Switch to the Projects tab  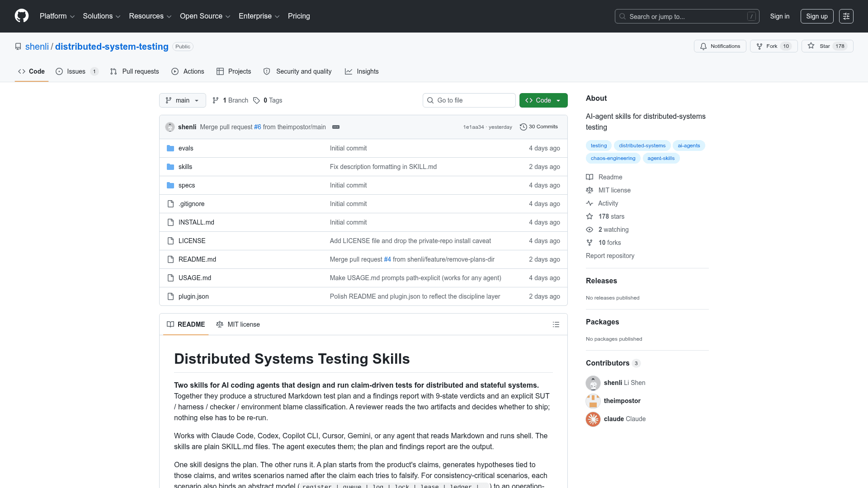[x=234, y=71]
